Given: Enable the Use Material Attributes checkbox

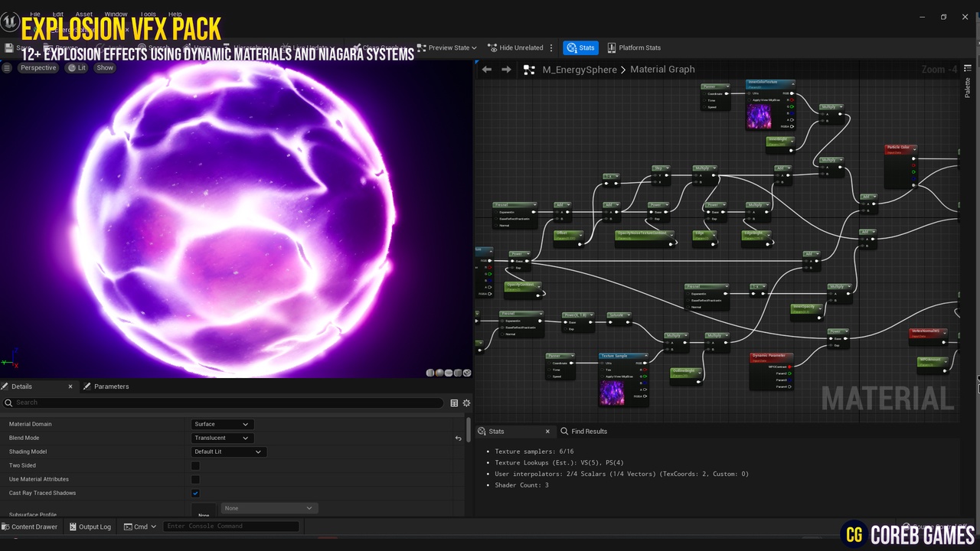Looking at the screenshot, I should click(195, 479).
